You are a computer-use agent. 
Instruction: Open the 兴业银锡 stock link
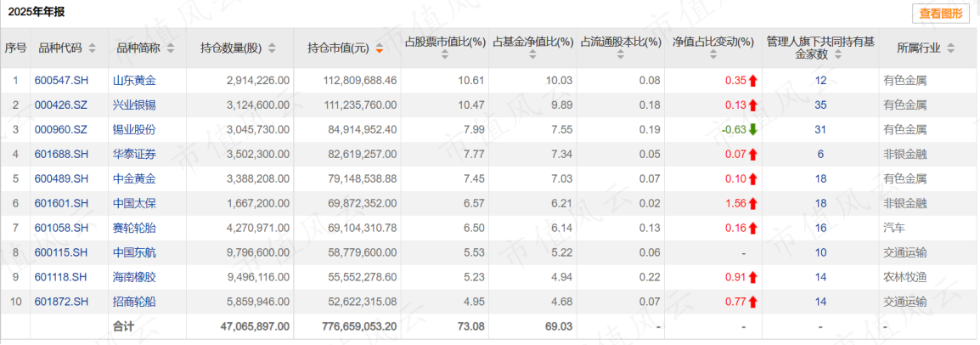tap(133, 105)
